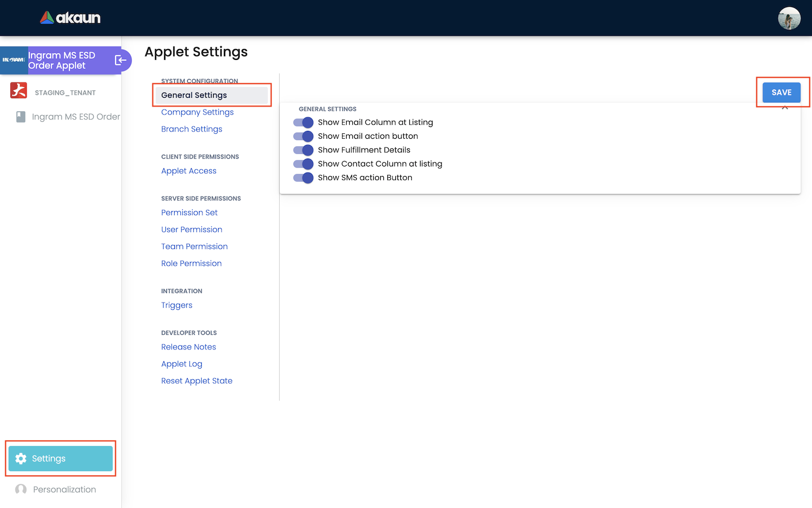
Task: Toggle Show Contact Column at listing
Action: [x=303, y=164]
